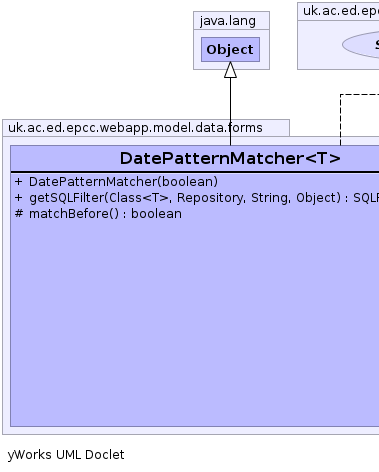Select the java.lang package label
Screen dimensions: 379x472
[228, 21]
